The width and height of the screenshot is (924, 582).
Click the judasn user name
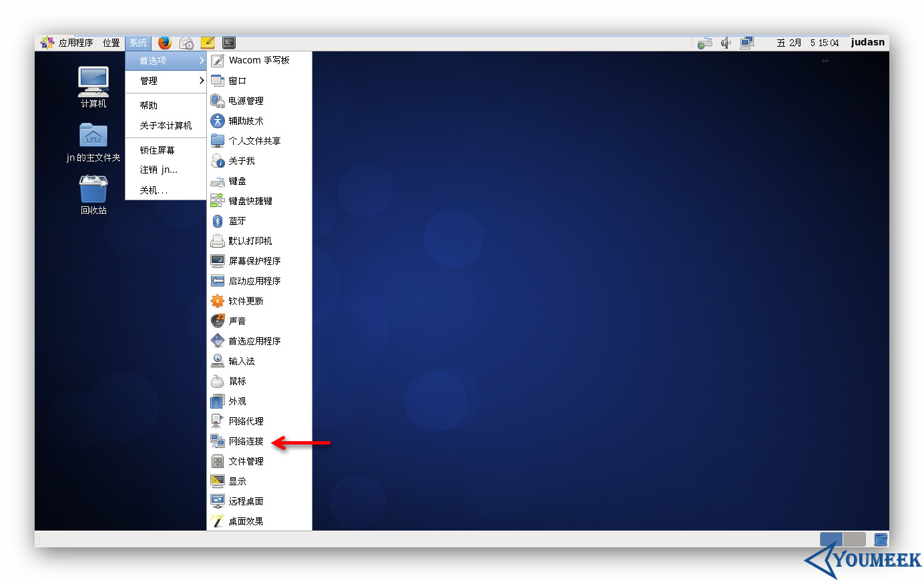pyautogui.click(x=867, y=42)
